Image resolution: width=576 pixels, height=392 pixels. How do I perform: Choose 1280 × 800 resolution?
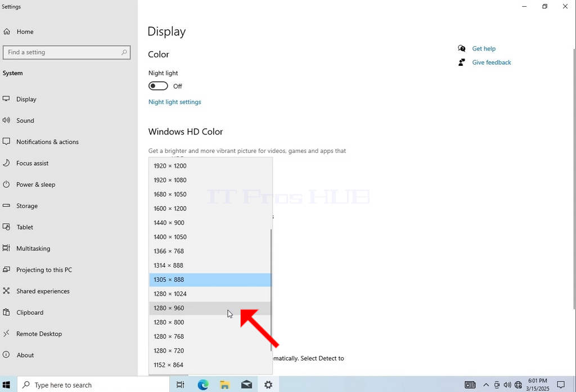(210, 322)
